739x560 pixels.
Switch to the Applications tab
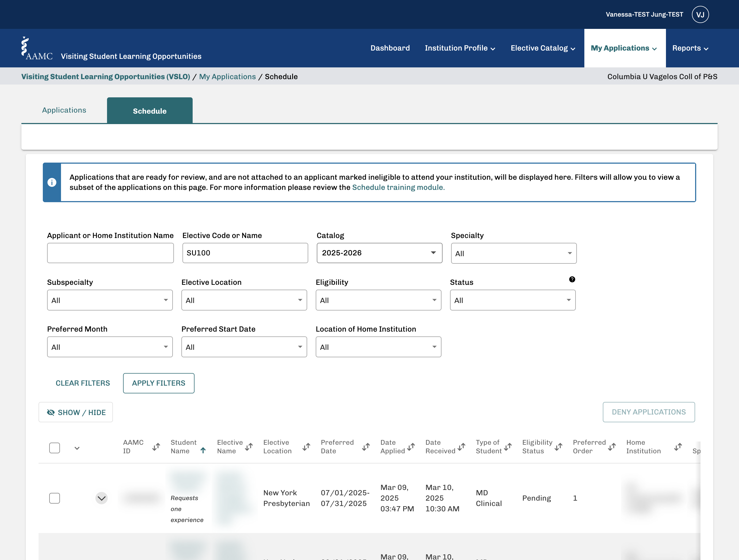coord(64,110)
